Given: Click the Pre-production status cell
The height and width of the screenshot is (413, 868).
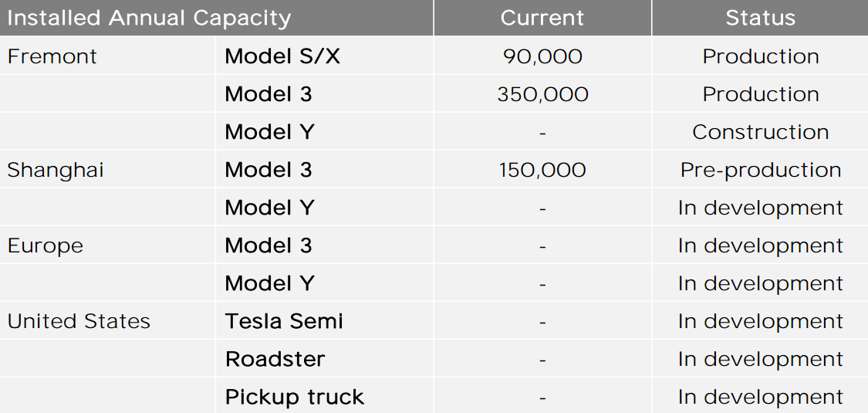Looking at the screenshot, I should [x=760, y=170].
